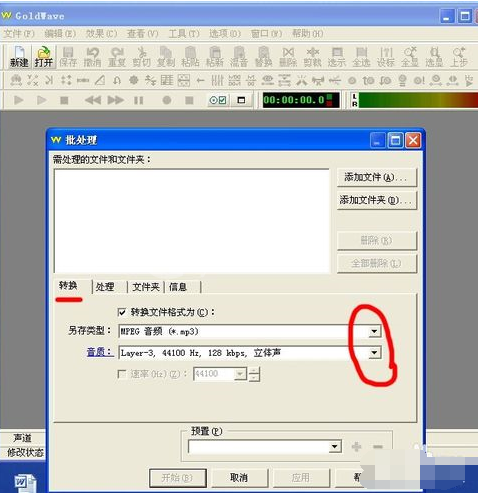478x493 pixels.
Task: Click the 选显 (Zoom Selection) icon
Action: (434, 57)
